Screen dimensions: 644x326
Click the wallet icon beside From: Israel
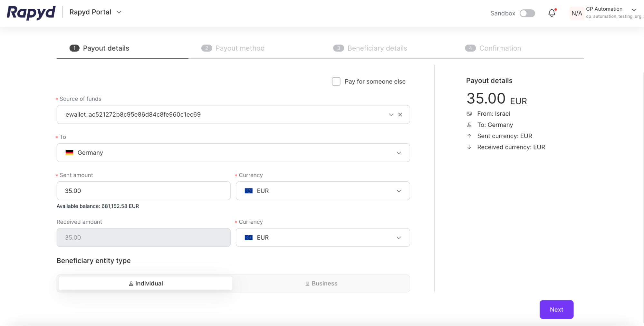[469, 114]
